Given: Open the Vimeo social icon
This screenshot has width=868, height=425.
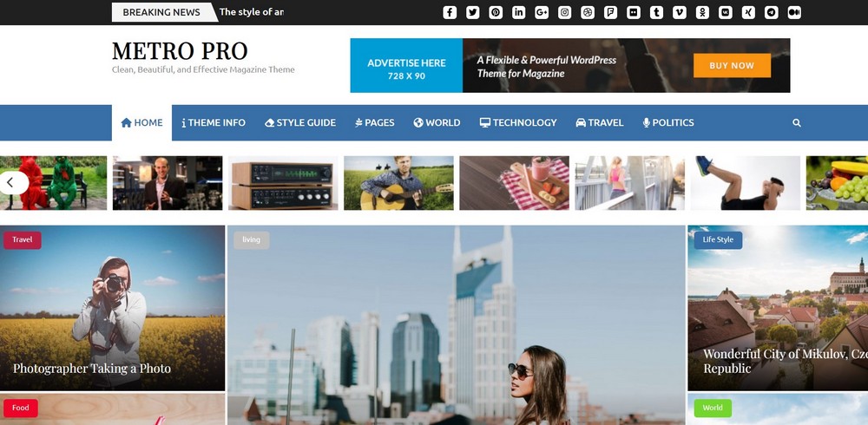Looking at the screenshot, I should tap(680, 12).
